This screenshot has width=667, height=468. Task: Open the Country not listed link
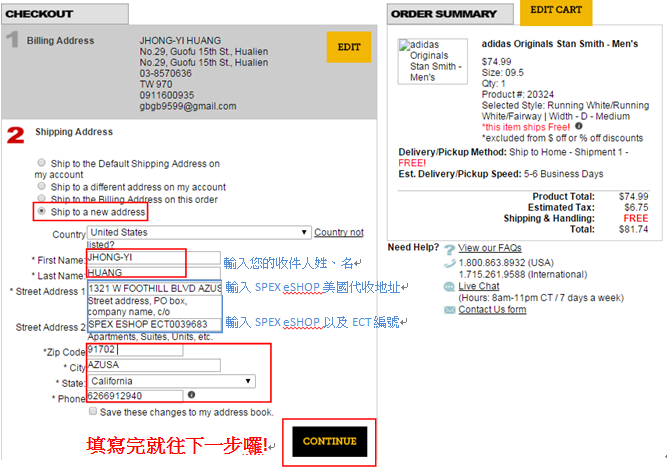(x=339, y=232)
